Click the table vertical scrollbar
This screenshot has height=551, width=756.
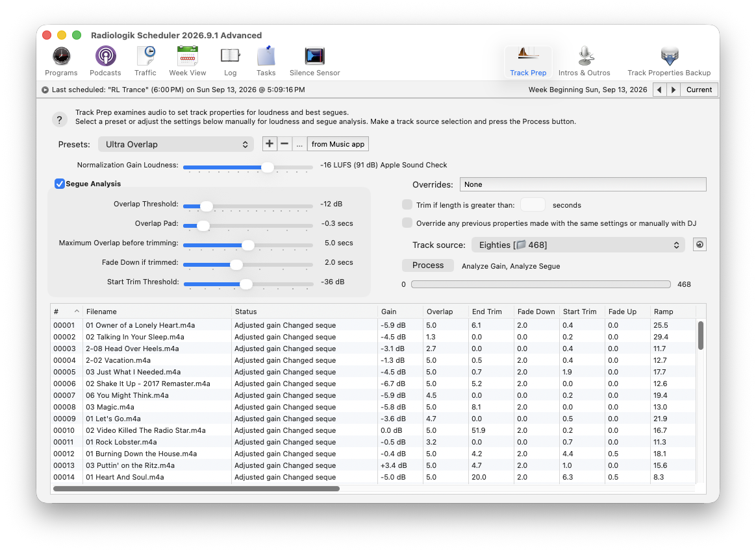coord(701,336)
